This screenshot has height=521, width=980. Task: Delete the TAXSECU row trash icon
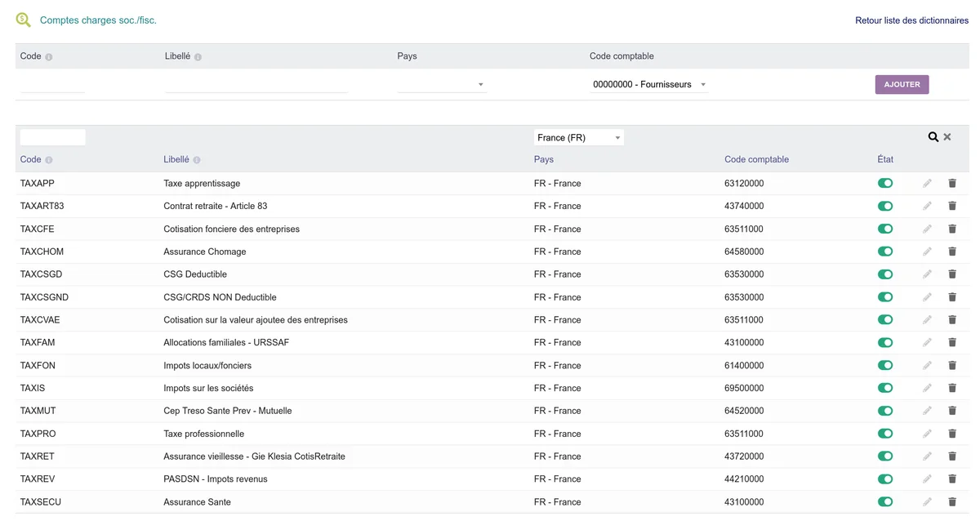click(x=952, y=502)
